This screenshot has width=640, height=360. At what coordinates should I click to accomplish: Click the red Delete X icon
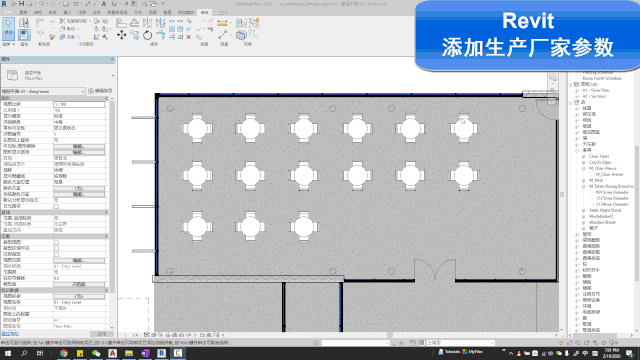(x=189, y=37)
